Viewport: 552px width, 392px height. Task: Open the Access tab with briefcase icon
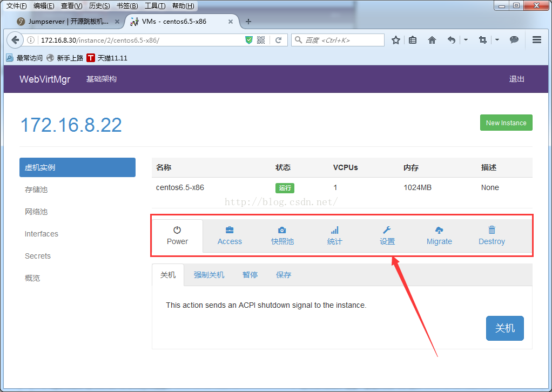click(x=230, y=236)
